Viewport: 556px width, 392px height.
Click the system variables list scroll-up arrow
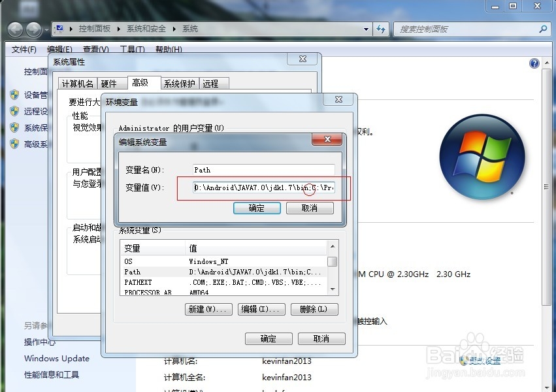coord(333,246)
